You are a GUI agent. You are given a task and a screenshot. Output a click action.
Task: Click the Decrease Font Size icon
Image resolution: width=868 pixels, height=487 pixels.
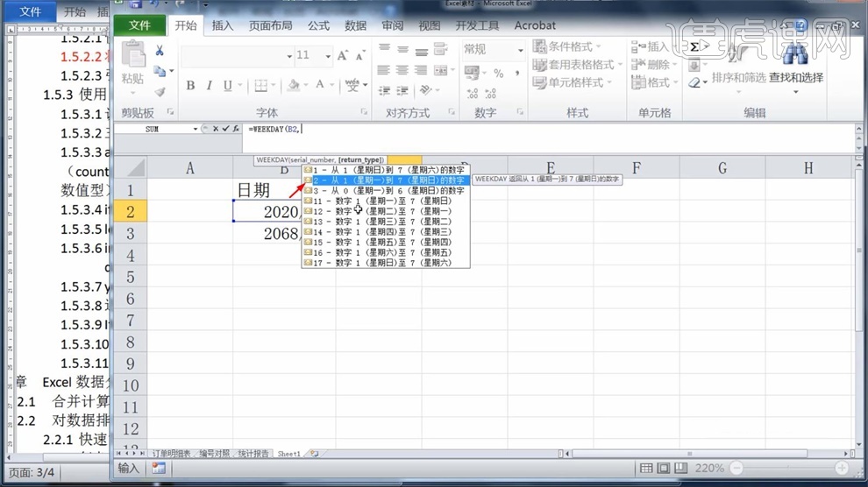(x=360, y=55)
